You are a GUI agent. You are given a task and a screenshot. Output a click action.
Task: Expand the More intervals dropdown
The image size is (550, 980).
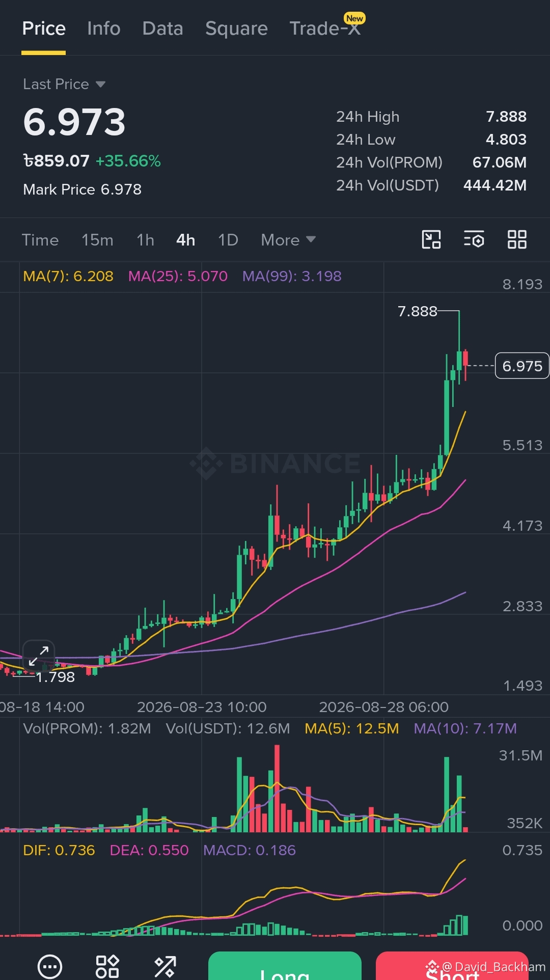pyautogui.click(x=288, y=240)
